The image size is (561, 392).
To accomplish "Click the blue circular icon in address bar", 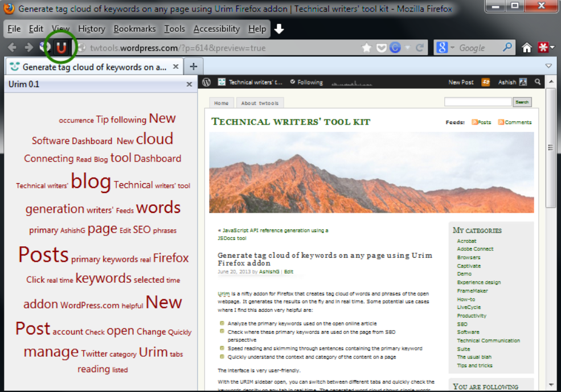I will pyautogui.click(x=395, y=48).
